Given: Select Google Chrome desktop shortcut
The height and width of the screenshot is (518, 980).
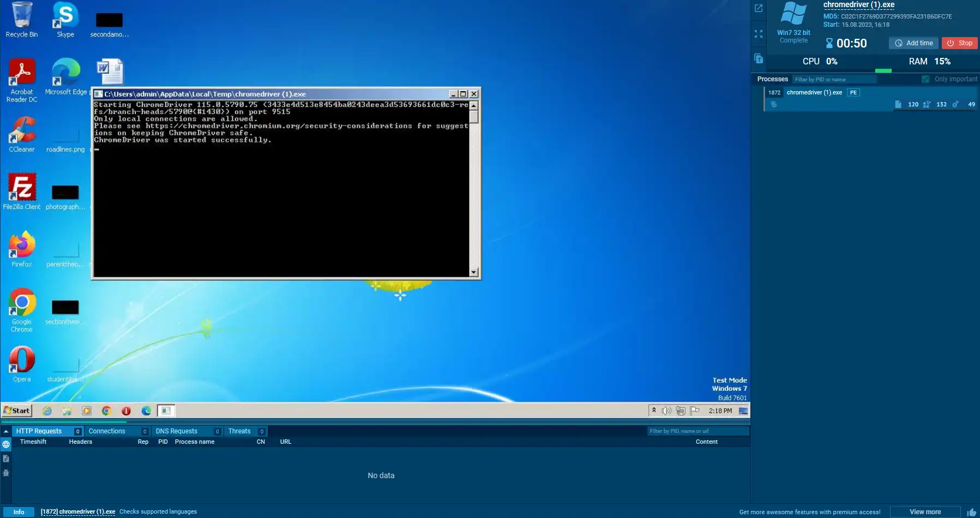Looking at the screenshot, I should click(22, 310).
